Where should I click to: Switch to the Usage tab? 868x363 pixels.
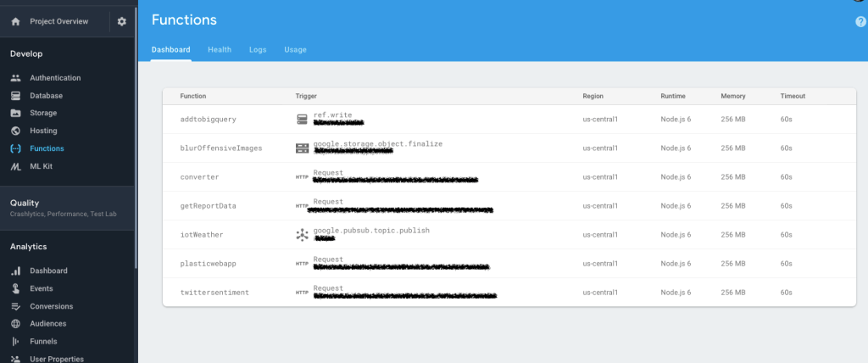[296, 50]
